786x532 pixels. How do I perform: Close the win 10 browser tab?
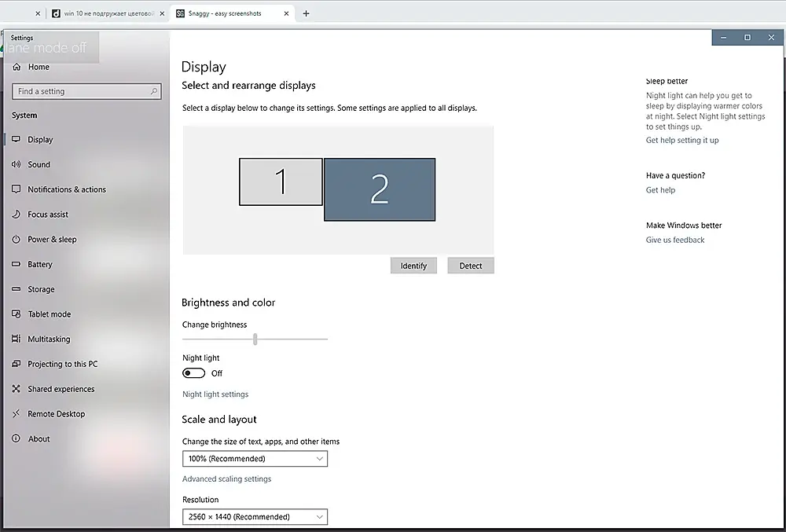(x=162, y=13)
